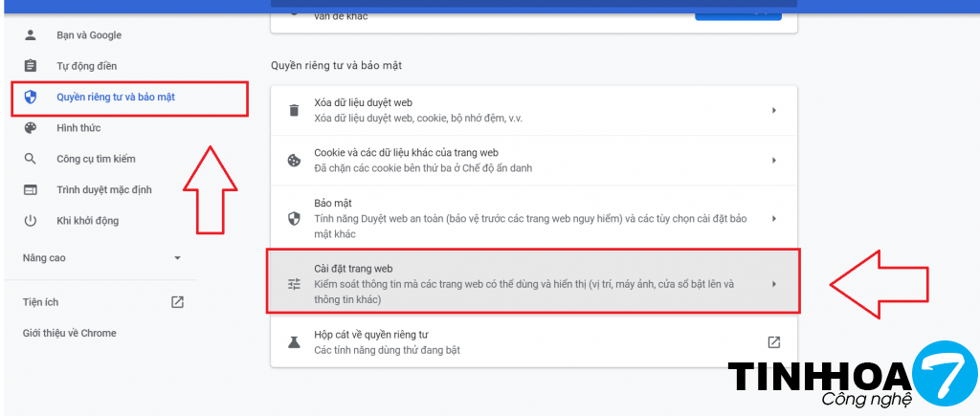
Task: Open the arrow at right of Bảo mật row
Action: (x=773, y=218)
